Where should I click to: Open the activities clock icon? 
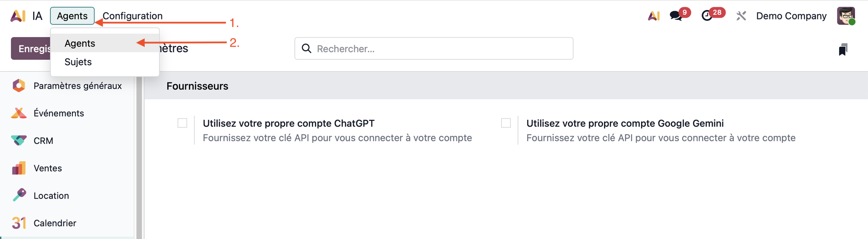[x=707, y=16]
